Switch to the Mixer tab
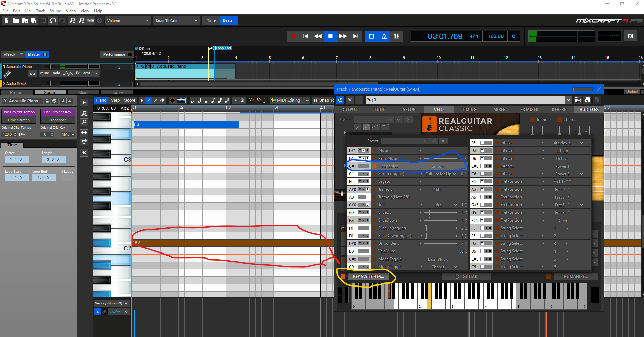This screenshot has width=644, height=337. point(83,92)
